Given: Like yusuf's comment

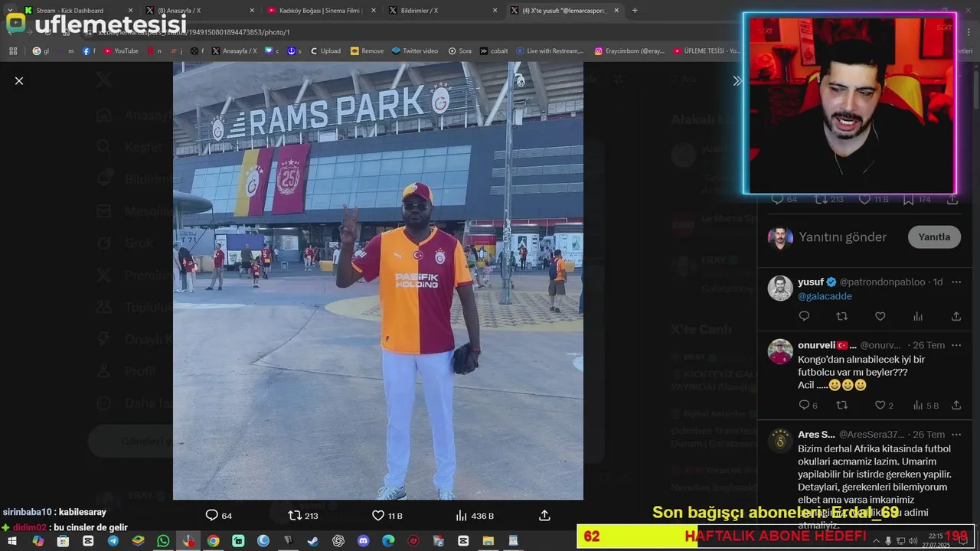Looking at the screenshot, I should [x=880, y=316].
